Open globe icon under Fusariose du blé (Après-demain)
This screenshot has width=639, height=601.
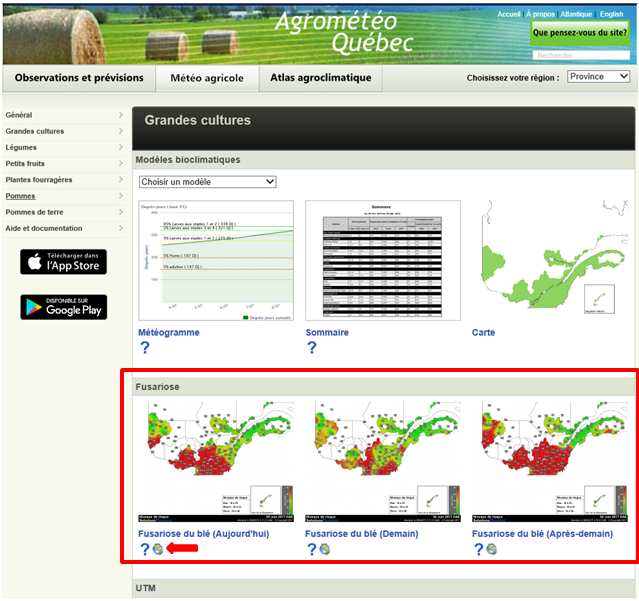[492, 550]
